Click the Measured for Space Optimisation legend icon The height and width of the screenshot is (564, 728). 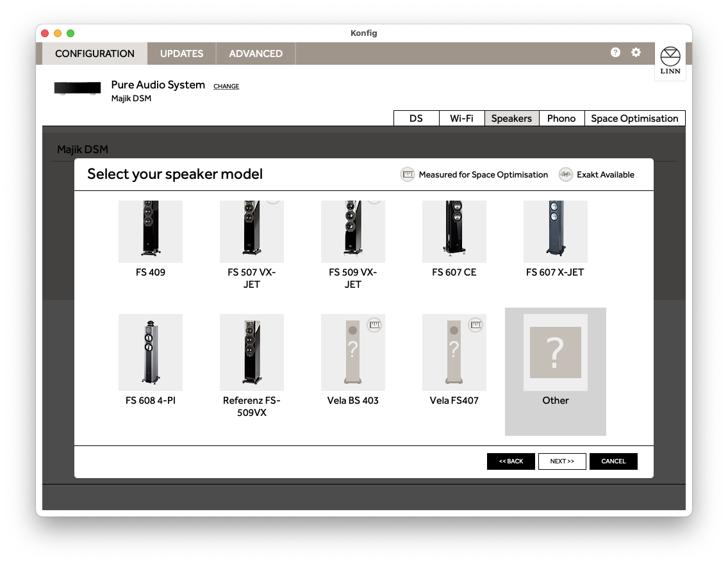point(408,174)
